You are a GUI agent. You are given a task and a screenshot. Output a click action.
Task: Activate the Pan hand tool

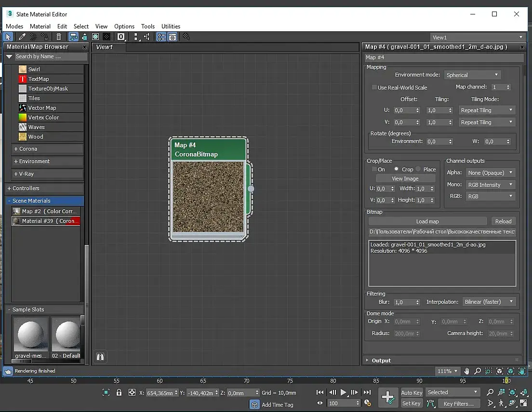tap(466, 371)
